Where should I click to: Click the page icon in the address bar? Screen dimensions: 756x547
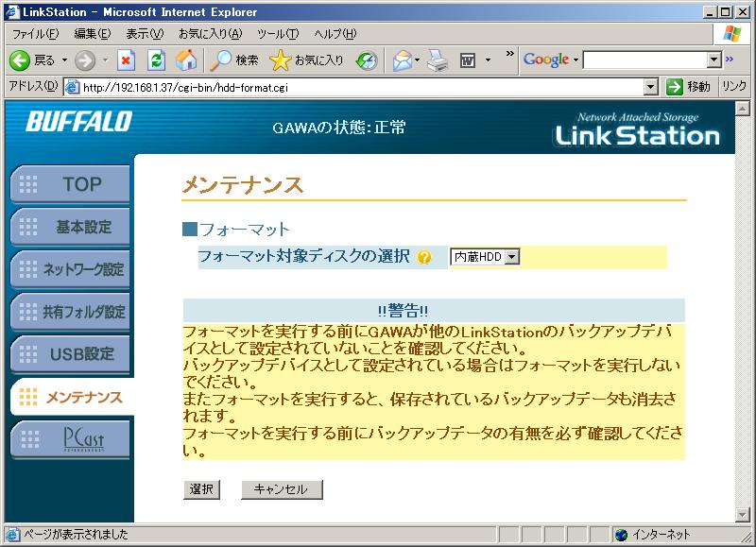click(72, 87)
